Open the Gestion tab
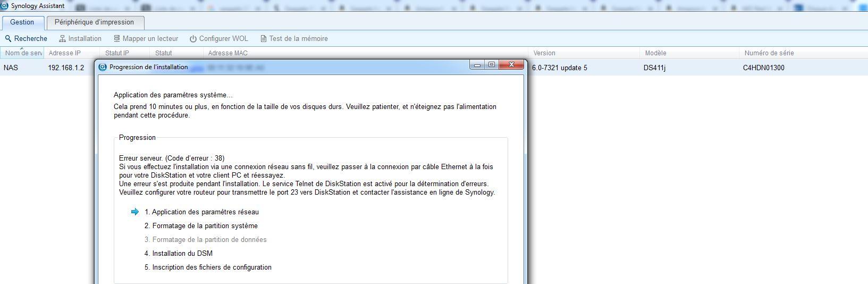Screen dimensions: 868x284 [x=22, y=22]
